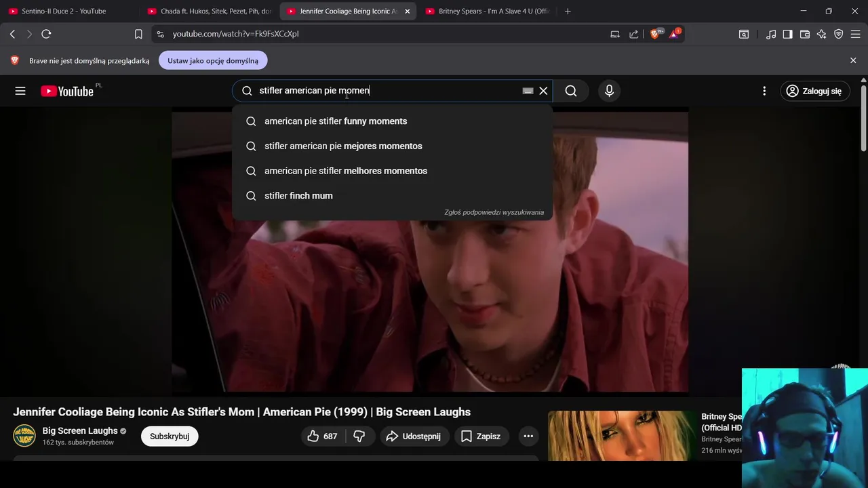Dislike the video with thumbs down
Viewport: 868px width, 488px height.
(360, 436)
